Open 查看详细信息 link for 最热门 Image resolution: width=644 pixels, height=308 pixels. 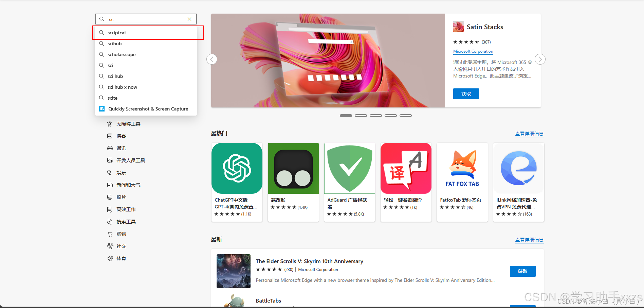click(529, 134)
